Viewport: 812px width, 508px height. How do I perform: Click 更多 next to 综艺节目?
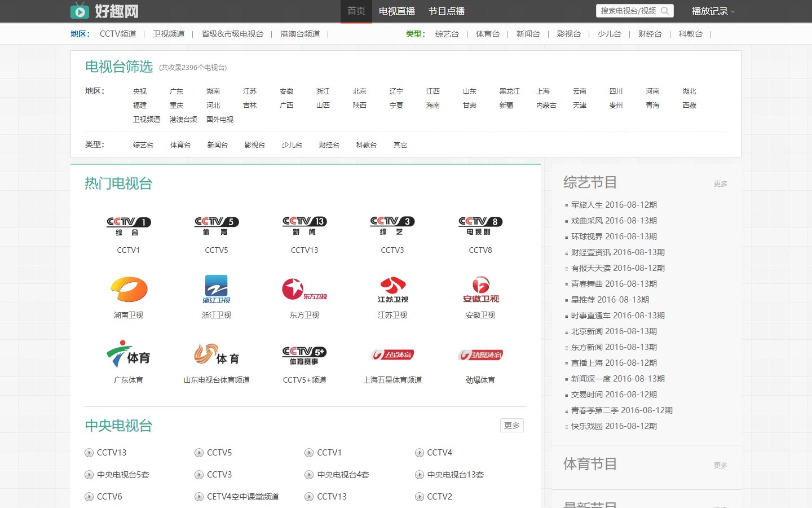721,184
